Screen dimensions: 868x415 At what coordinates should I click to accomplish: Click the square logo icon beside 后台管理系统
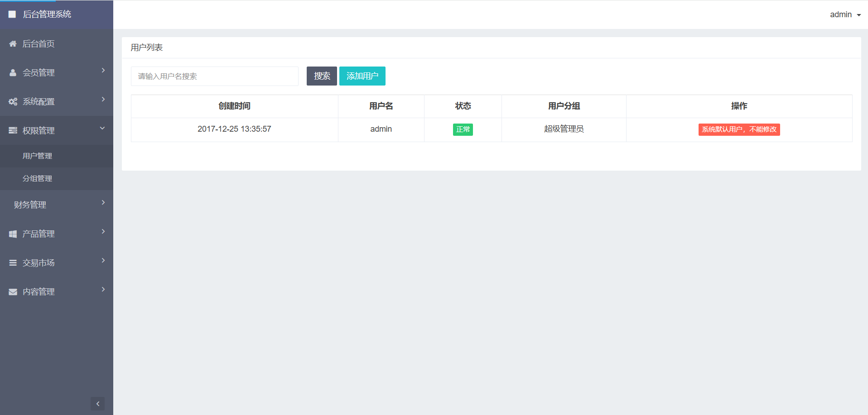(12, 14)
